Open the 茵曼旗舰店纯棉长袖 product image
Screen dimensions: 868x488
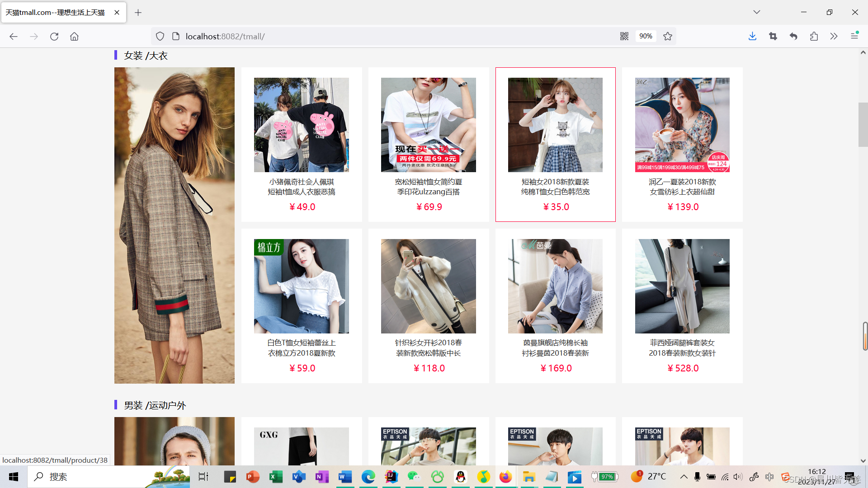pyautogui.click(x=555, y=286)
